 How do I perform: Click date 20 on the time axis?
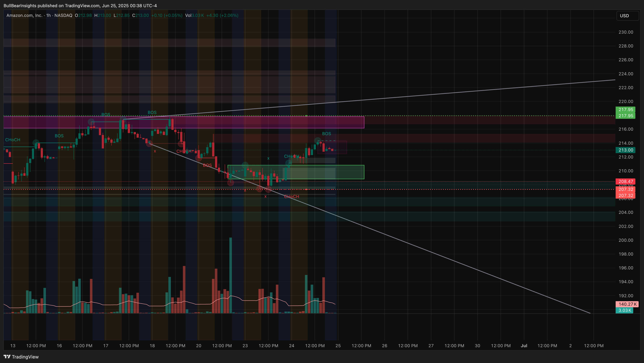[199, 346]
